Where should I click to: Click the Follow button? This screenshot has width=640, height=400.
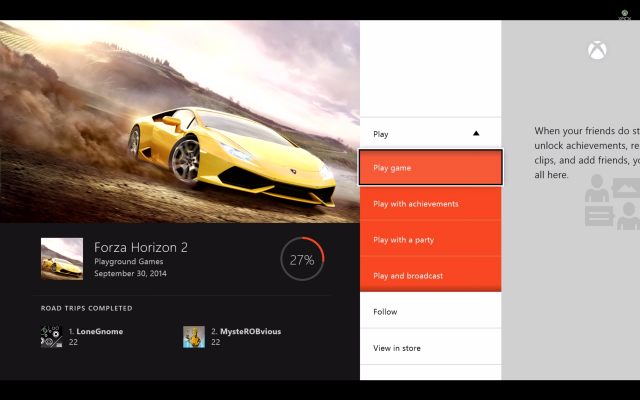(x=431, y=311)
